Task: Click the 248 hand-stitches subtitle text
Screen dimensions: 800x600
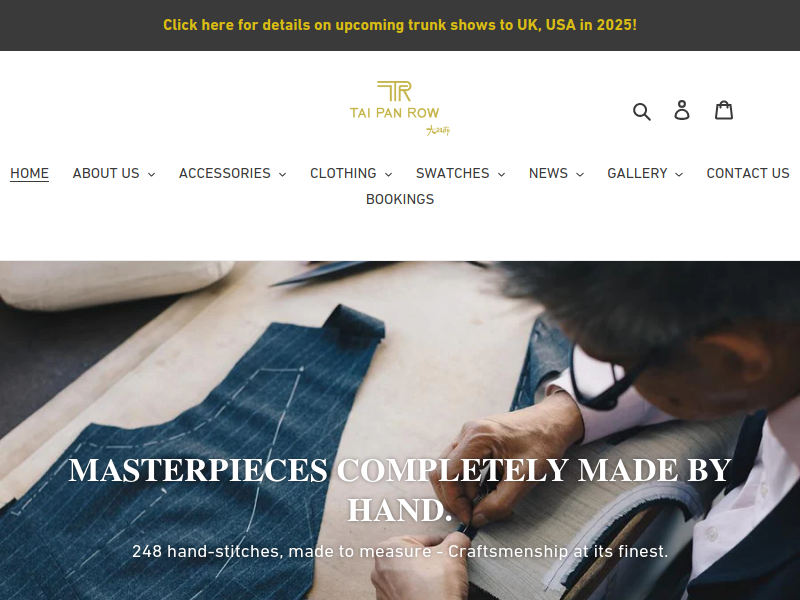Action: (x=400, y=552)
